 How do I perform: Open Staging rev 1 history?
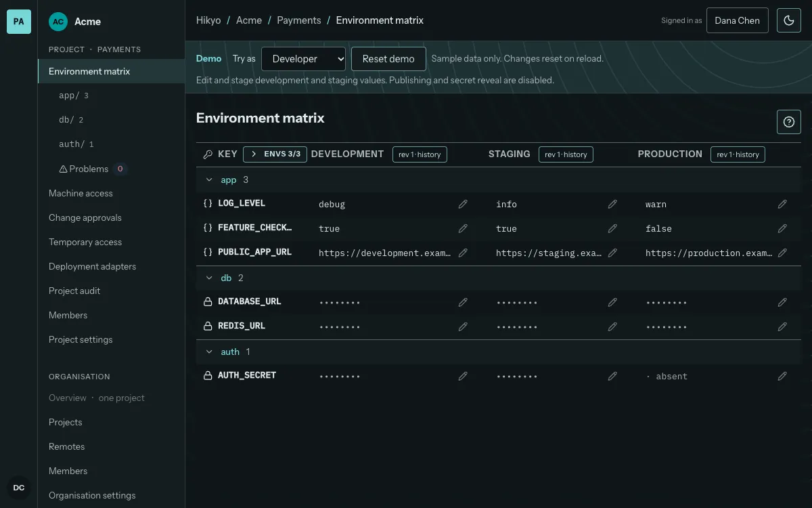[x=566, y=154]
